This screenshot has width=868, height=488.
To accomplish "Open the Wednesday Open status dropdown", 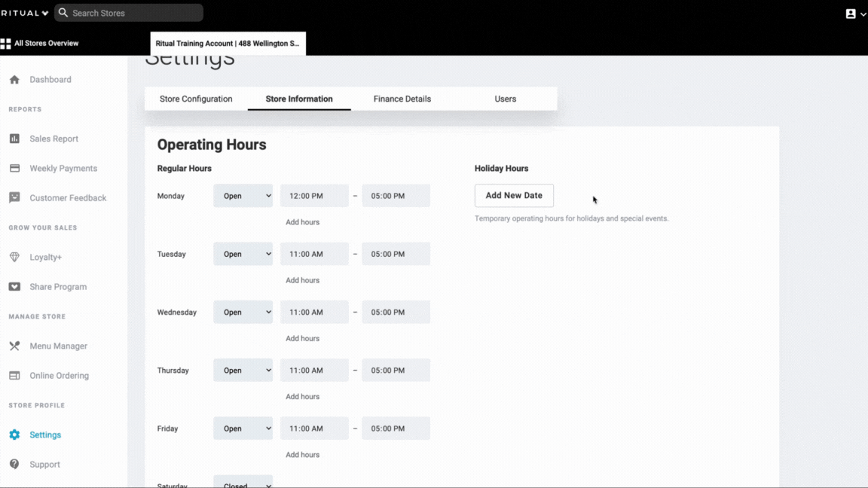I will tap(243, 312).
